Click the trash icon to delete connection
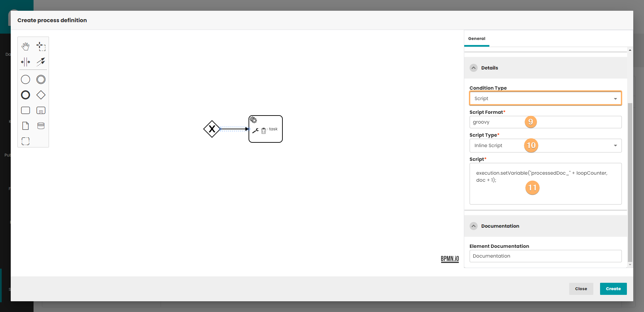 coord(264,131)
